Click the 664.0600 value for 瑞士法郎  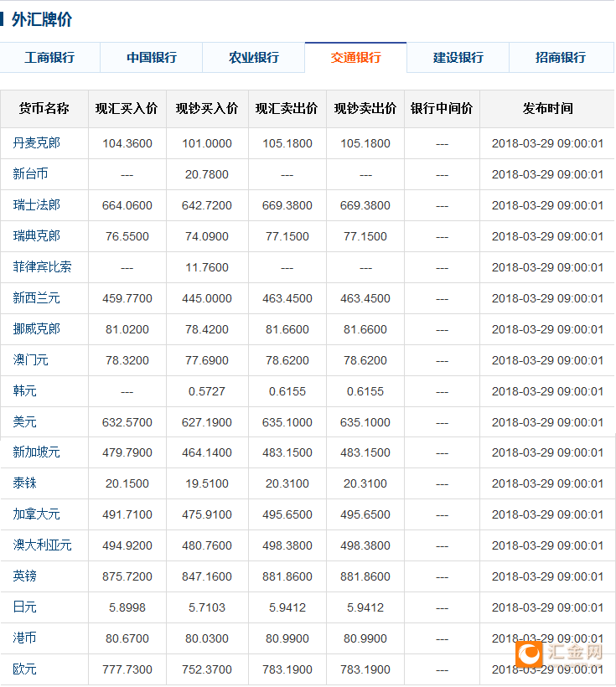tap(127, 205)
